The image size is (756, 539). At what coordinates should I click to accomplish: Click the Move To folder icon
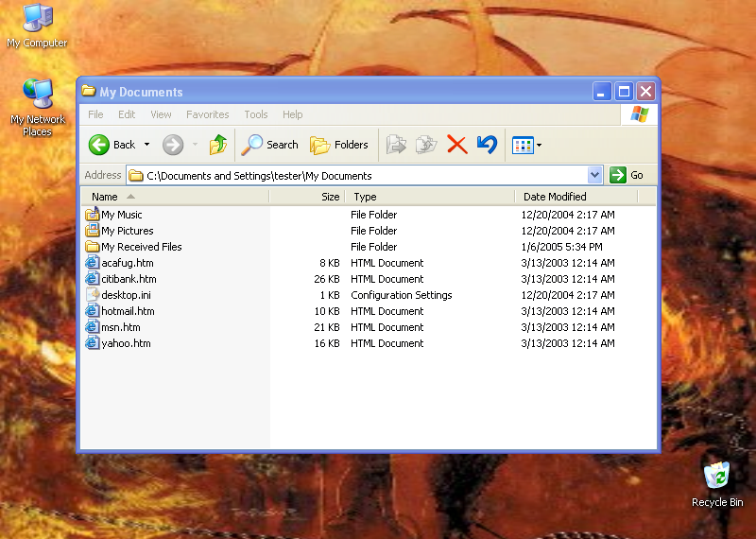click(396, 145)
